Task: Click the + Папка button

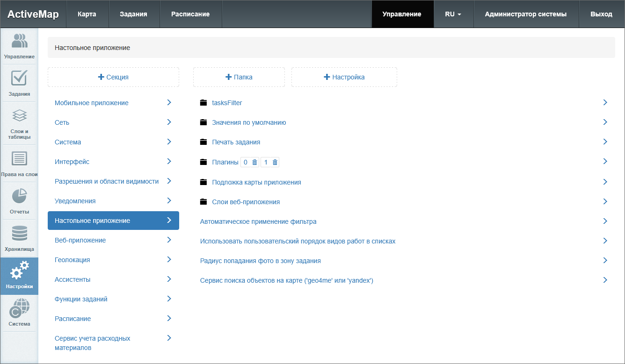Action: pyautogui.click(x=239, y=77)
